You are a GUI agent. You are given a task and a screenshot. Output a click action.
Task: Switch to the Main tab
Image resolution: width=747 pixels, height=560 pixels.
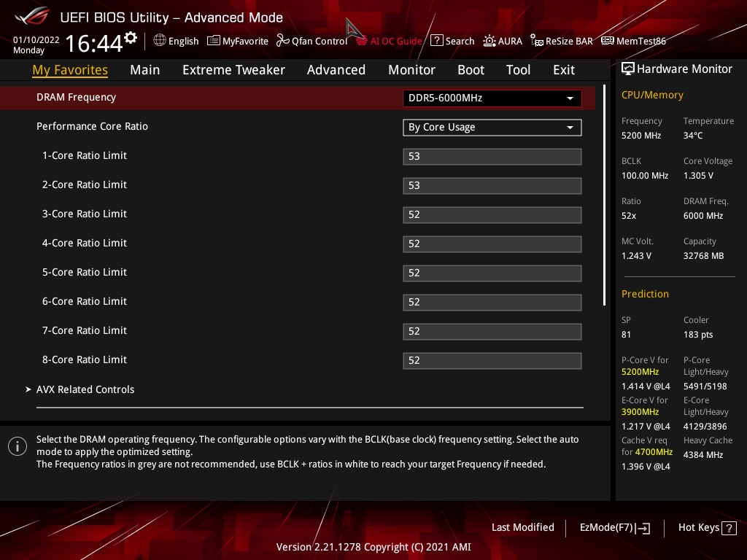click(x=145, y=70)
